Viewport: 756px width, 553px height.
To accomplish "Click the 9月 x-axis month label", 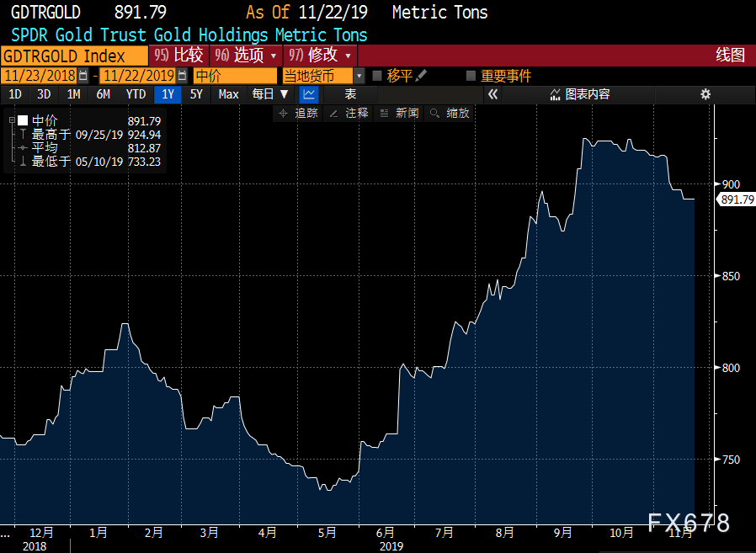I will [x=562, y=533].
